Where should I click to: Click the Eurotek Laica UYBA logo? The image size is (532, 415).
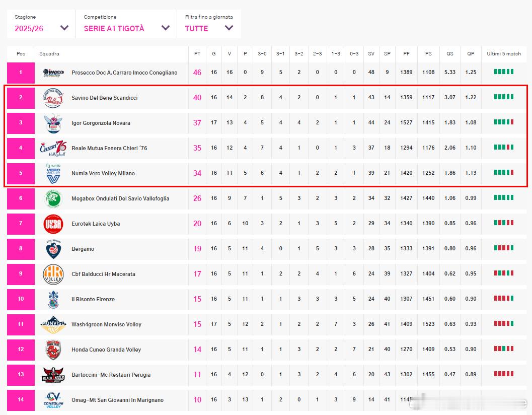[53, 224]
